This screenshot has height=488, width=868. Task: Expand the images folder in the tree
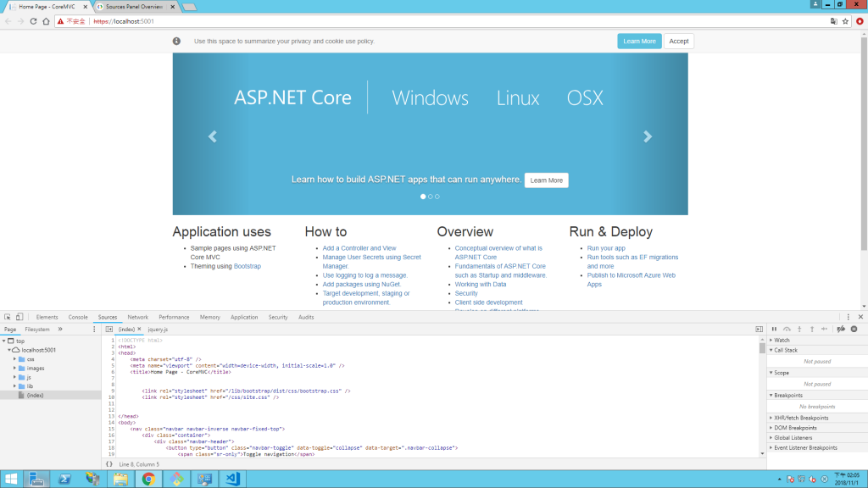click(15, 368)
